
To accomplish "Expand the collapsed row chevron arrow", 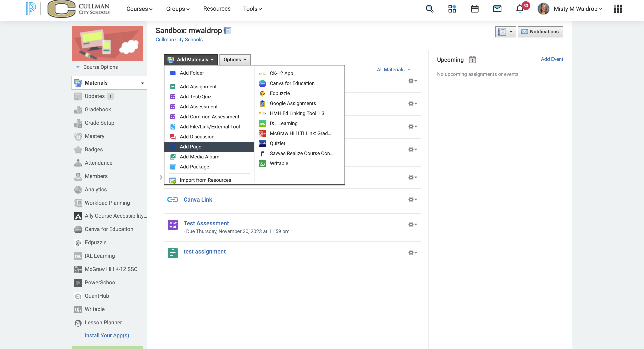I will (161, 177).
